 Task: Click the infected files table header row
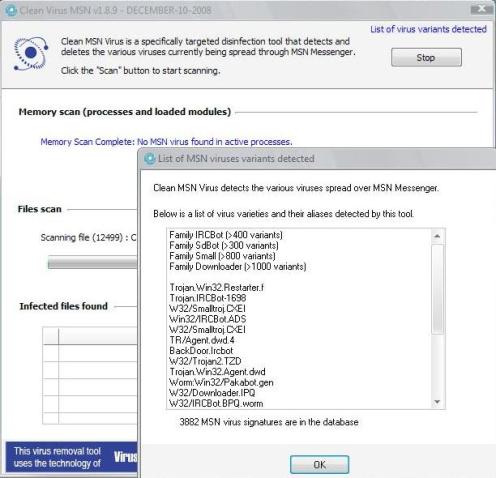(x=90, y=336)
